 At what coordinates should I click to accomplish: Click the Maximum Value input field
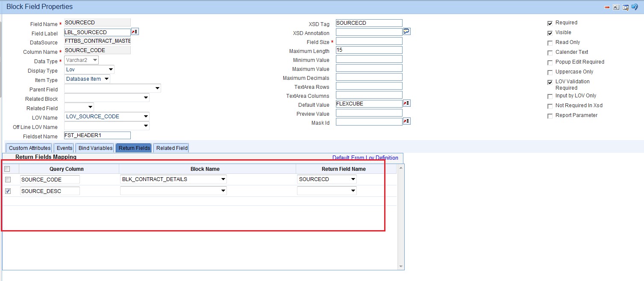(369, 68)
